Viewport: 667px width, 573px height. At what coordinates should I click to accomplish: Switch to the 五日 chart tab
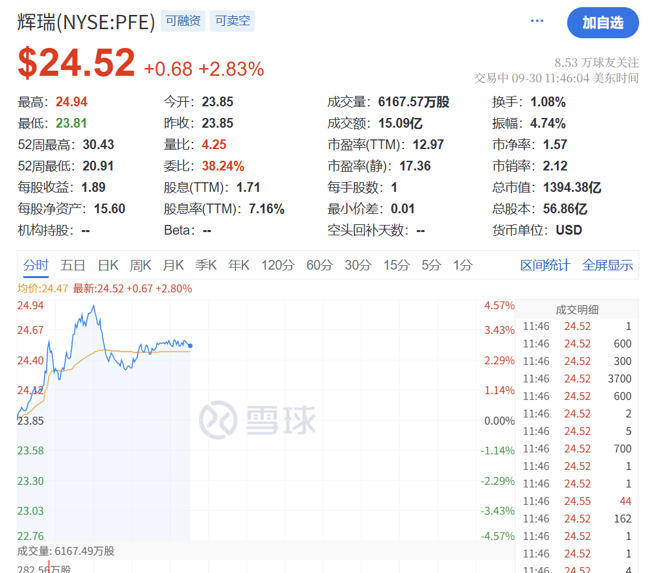73,265
